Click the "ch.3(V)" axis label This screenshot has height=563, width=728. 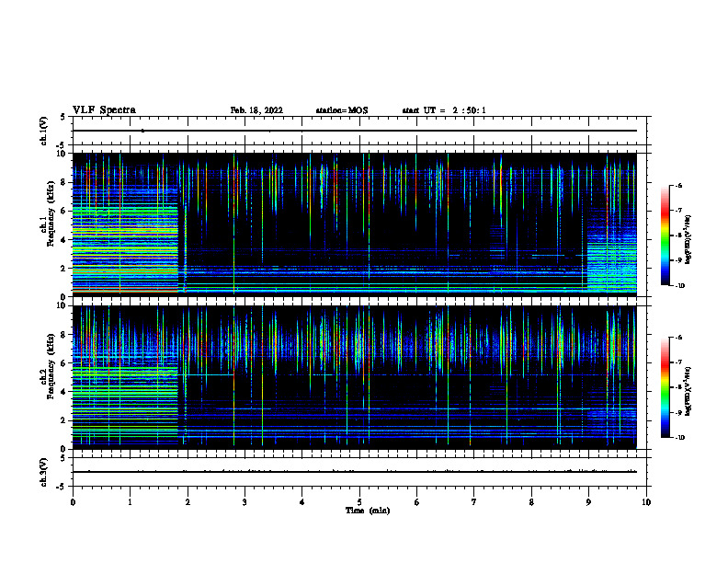44,473
